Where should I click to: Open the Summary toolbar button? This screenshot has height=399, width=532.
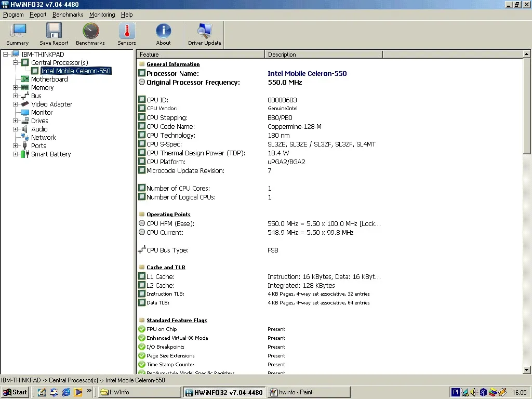18,34
